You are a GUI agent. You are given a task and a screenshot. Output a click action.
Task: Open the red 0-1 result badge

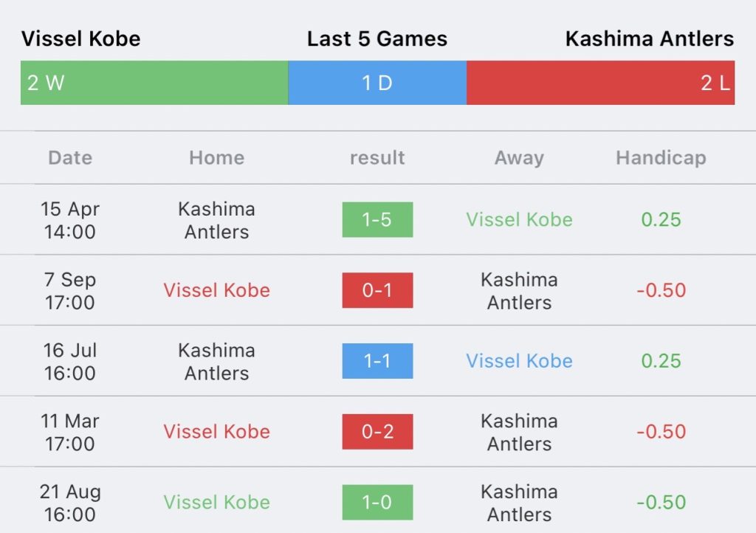377,290
